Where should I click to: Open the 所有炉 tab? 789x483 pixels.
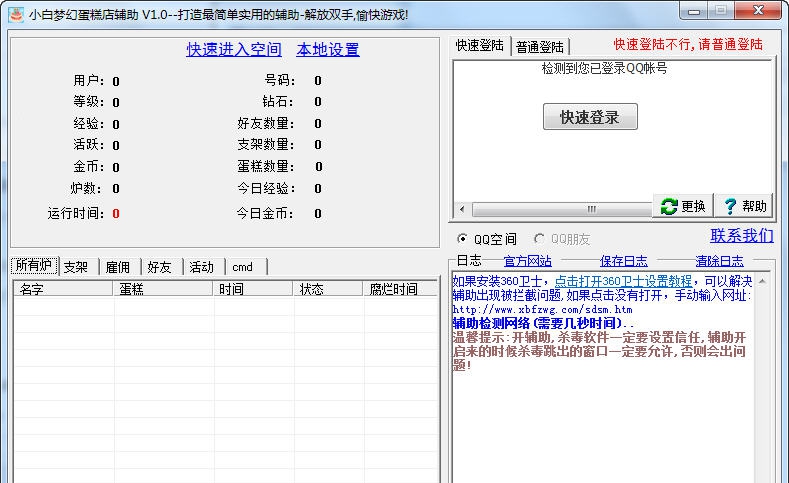pos(34,265)
